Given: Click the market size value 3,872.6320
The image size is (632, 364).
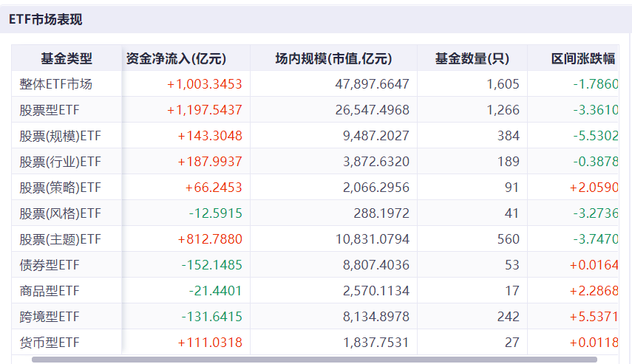Looking at the screenshot, I should point(376,162).
